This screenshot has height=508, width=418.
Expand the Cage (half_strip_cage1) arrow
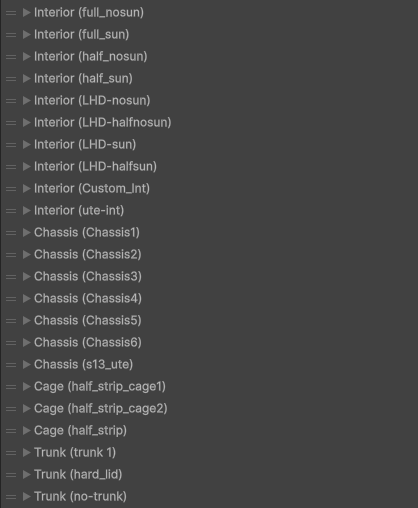pos(27,386)
